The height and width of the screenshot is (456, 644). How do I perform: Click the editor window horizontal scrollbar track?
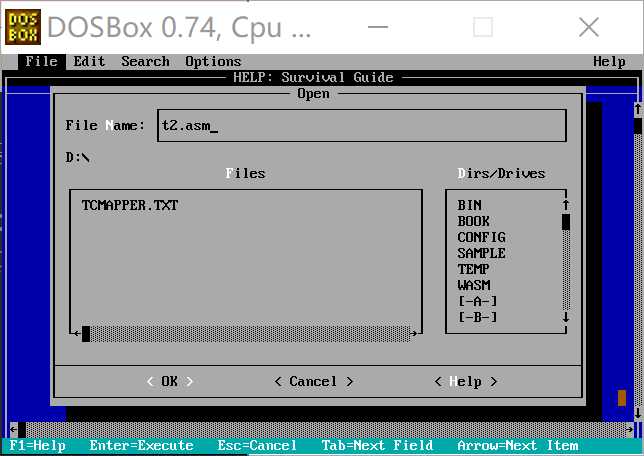click(325, 430)
